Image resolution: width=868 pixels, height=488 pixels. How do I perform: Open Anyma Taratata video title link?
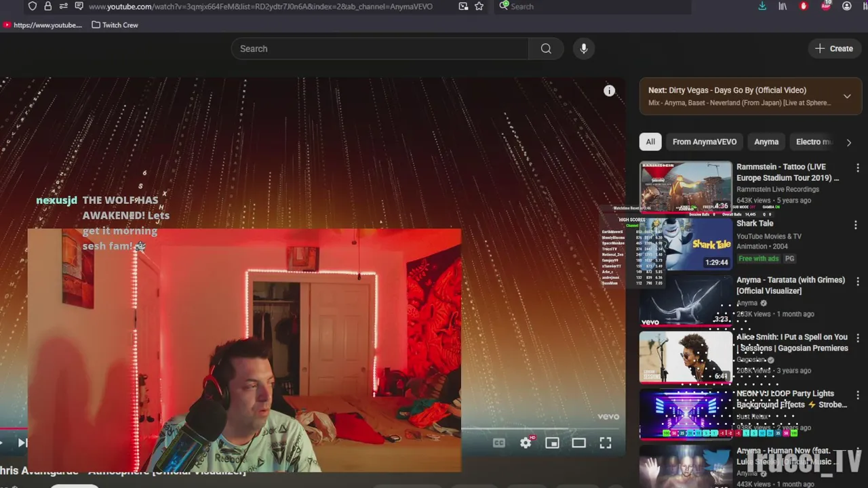pos(791,285)
